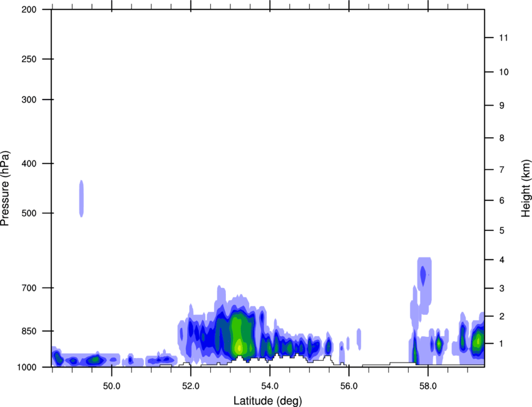Click the 'Pressure (hPa)' axis title

5,188
